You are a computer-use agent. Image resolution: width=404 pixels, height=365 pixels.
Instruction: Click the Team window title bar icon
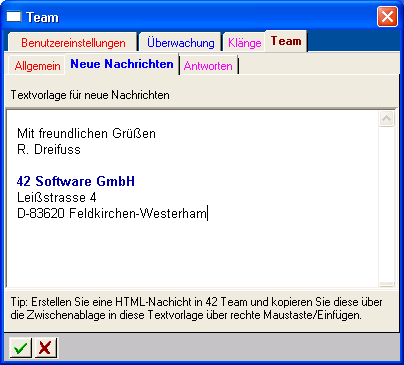[x=14, y=17]
